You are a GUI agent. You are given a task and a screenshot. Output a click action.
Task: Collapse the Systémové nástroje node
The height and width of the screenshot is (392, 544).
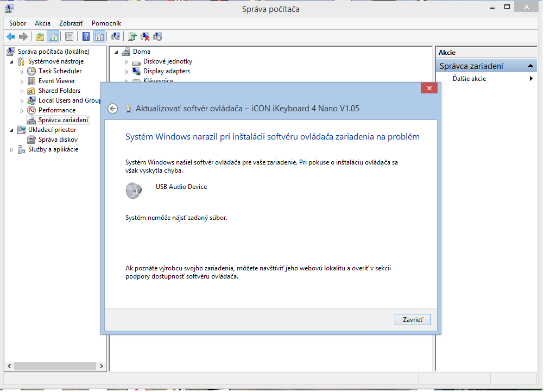[11, 62]
